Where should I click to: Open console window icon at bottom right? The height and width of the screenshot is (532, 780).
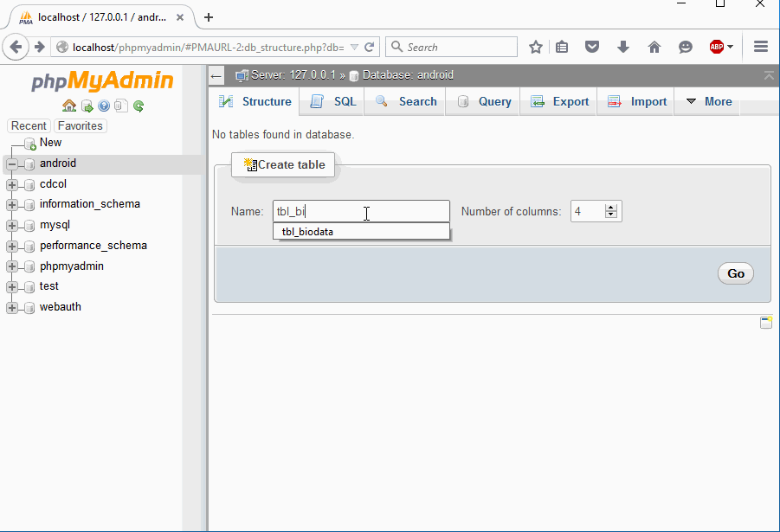click(766, 322)
